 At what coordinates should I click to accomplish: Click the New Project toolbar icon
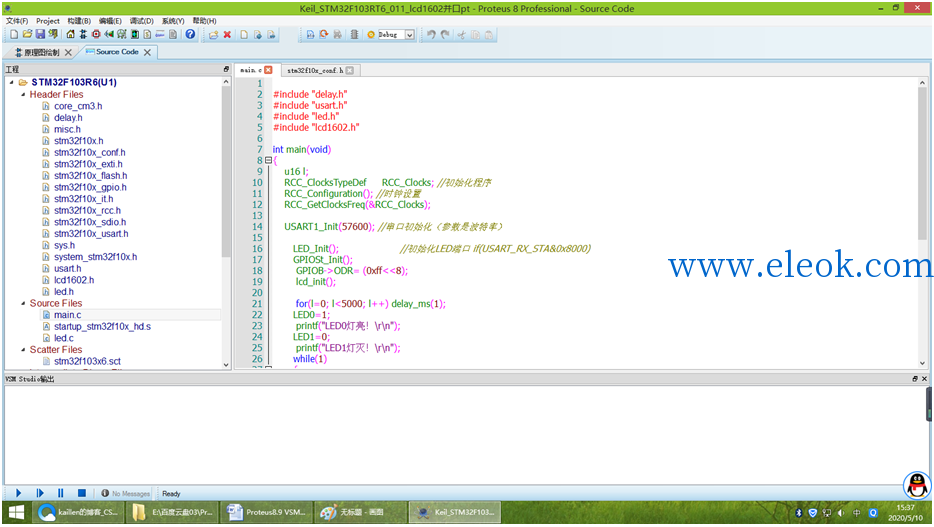point(14,35)
